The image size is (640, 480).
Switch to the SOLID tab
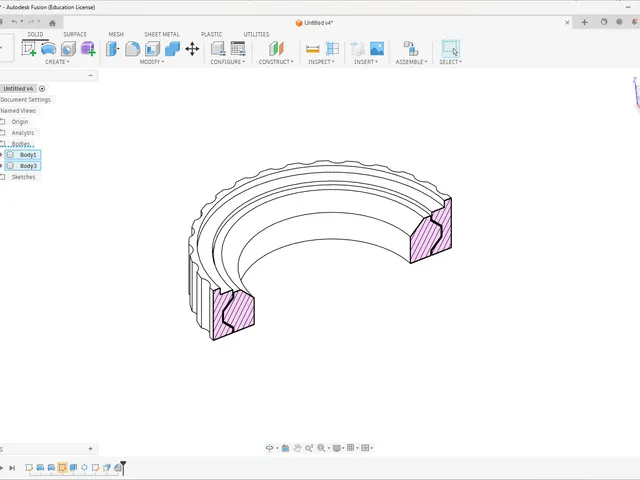35,34
